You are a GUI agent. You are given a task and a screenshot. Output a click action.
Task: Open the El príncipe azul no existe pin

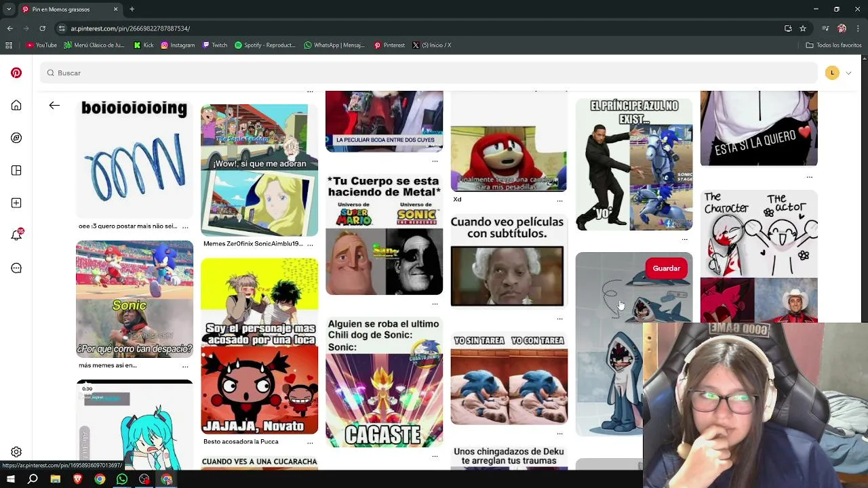pos(634,165)
